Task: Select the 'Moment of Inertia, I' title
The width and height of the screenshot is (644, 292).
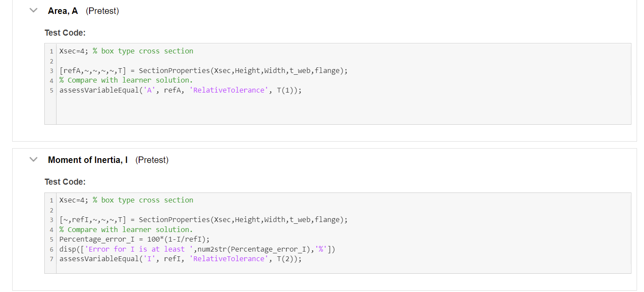Action: 88,160
